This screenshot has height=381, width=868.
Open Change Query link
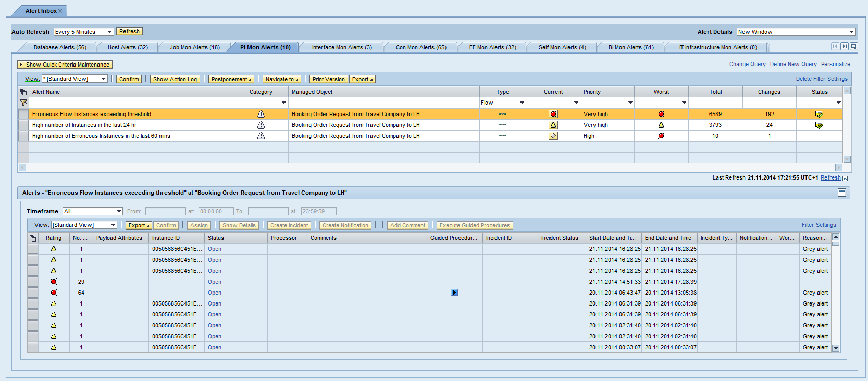747,64
